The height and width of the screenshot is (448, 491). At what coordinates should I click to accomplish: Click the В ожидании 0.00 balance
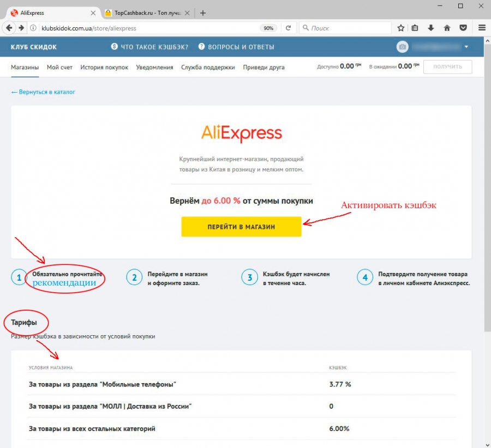[x=394, y=66]
